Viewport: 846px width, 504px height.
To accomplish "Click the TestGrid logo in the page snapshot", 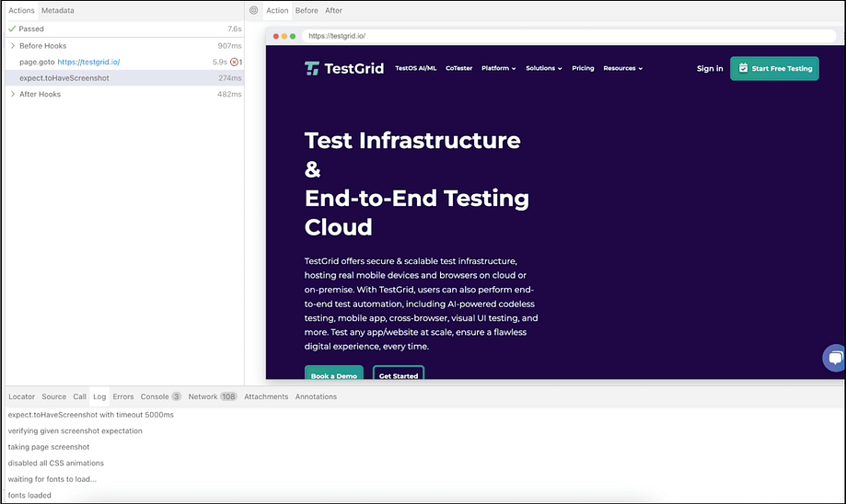I will pyautogui.click(x=344, y=68).
